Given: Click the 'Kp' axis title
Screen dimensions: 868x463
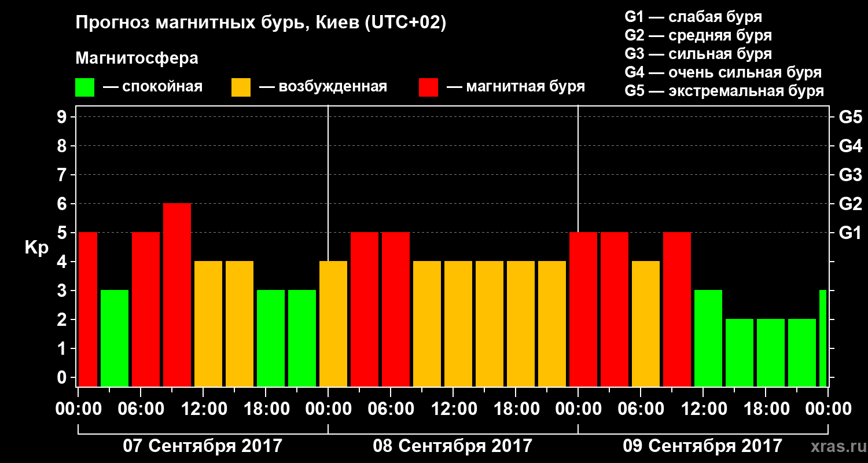Looking at the screenshot, I should coord(36,248).
